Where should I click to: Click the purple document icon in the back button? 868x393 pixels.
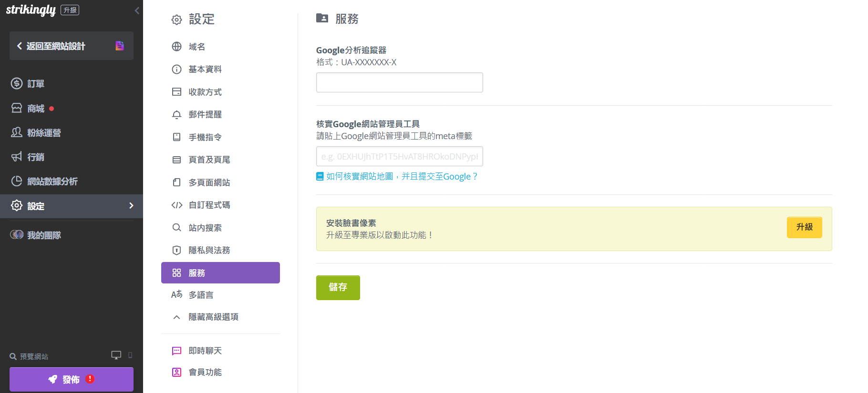tap(120, 46)
